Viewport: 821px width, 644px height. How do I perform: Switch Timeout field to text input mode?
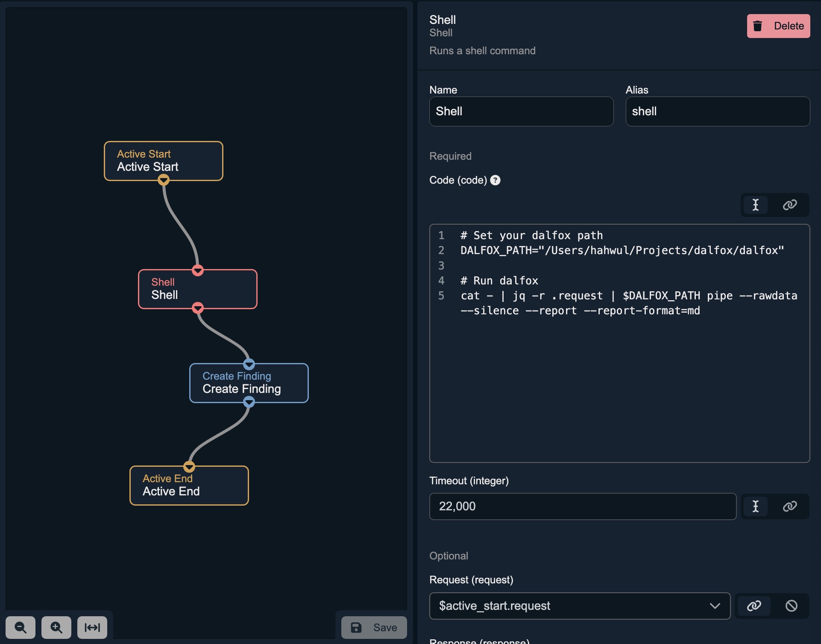(756, 506)
